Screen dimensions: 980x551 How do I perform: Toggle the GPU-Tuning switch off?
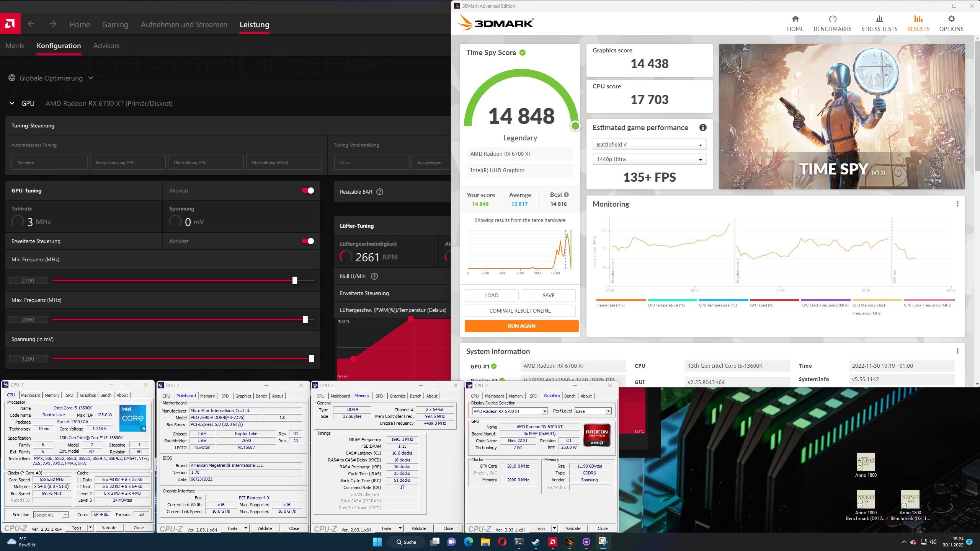click(308, 191)
